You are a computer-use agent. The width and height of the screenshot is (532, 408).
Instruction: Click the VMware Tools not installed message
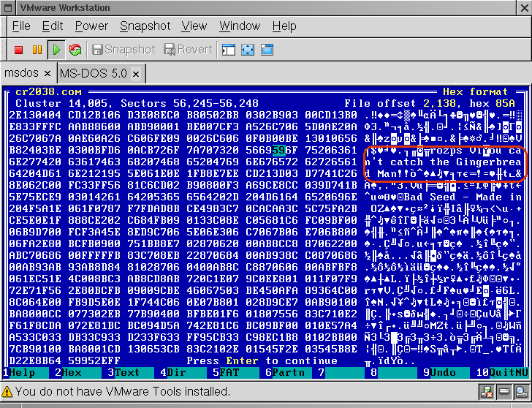[123, 392]
